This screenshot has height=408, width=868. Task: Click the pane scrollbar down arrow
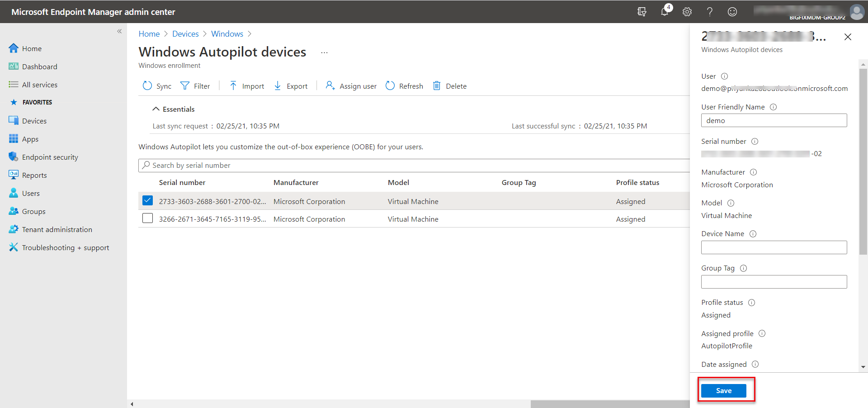[x=863, y=367]
